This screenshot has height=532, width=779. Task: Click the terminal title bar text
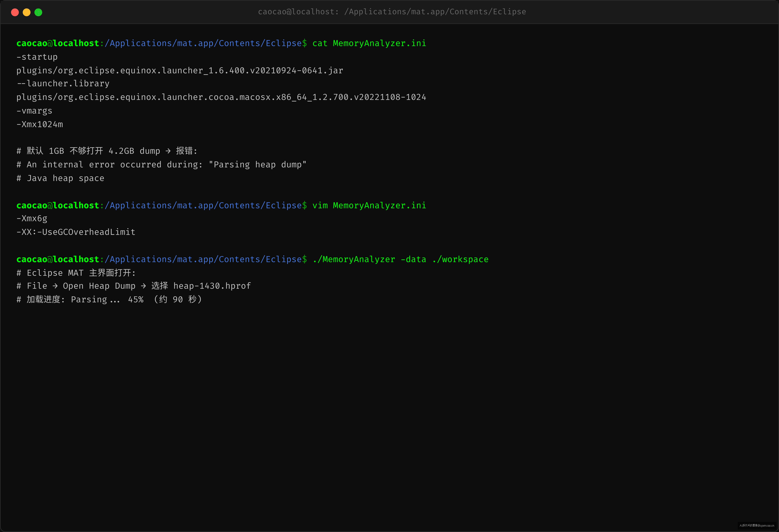click(392, 12)
